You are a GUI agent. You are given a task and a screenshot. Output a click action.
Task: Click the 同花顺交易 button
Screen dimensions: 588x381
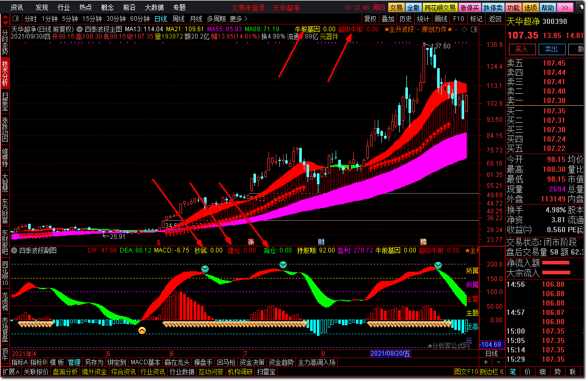440,7
